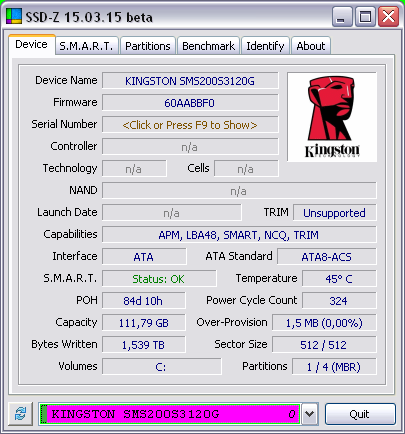Image resolution: width=405 pixels, height=434 pixels.
Task: Click the 'Power Cycle Count' label
Action: 251,300
